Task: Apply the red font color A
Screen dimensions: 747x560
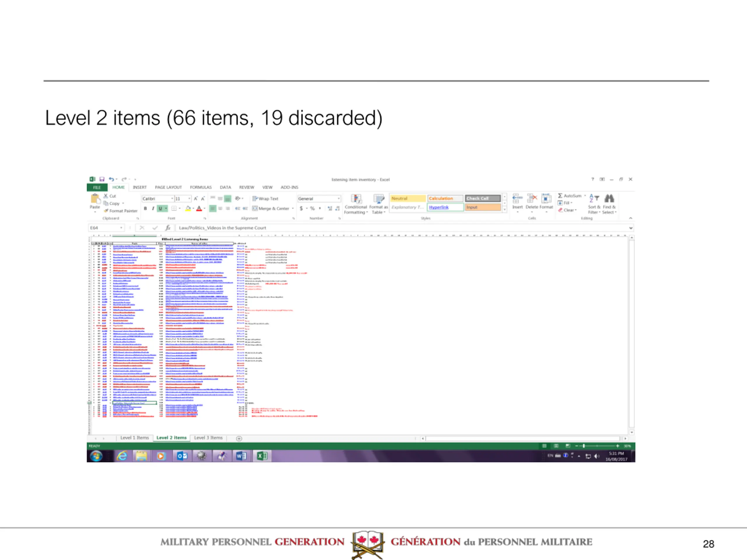Action: [199, 209]
